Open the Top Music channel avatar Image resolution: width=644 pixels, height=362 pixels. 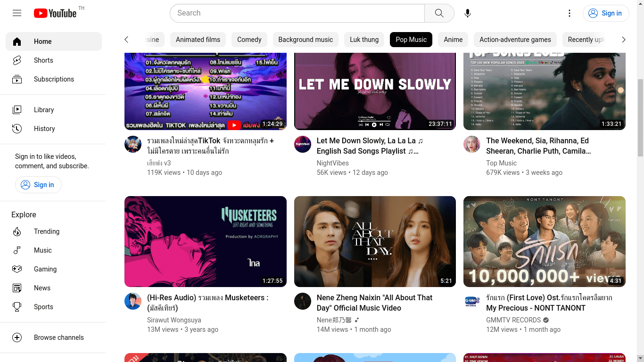472,144
